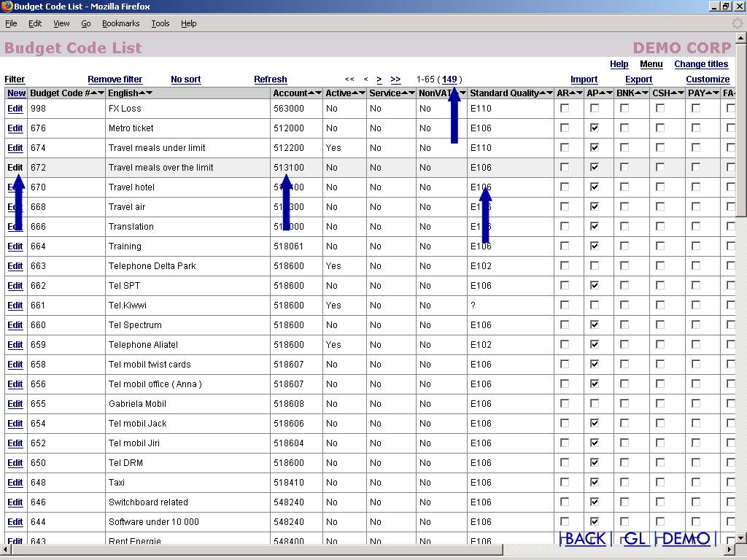747x560 pixels.
Task: Click the 149 total records link
Action: (x=449, y=79)
